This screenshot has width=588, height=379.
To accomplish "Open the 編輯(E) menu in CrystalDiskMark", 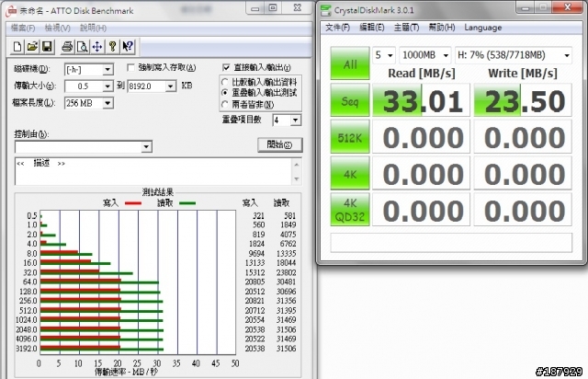I will coord(371,28).
